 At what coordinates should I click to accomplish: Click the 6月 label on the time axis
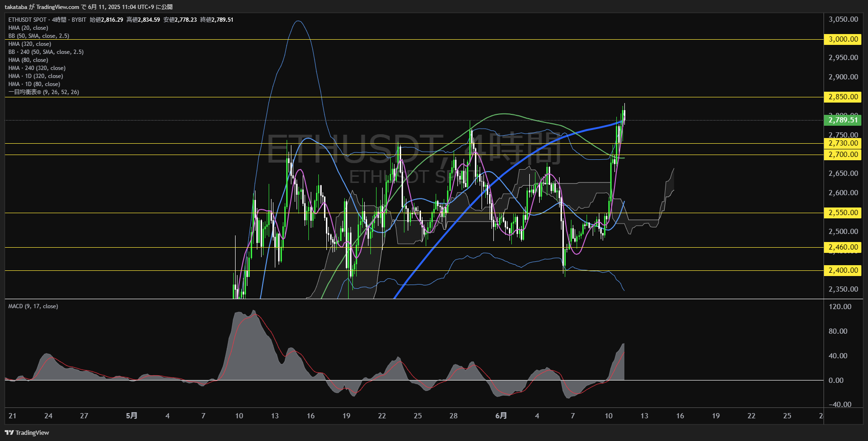click(501, 416)
